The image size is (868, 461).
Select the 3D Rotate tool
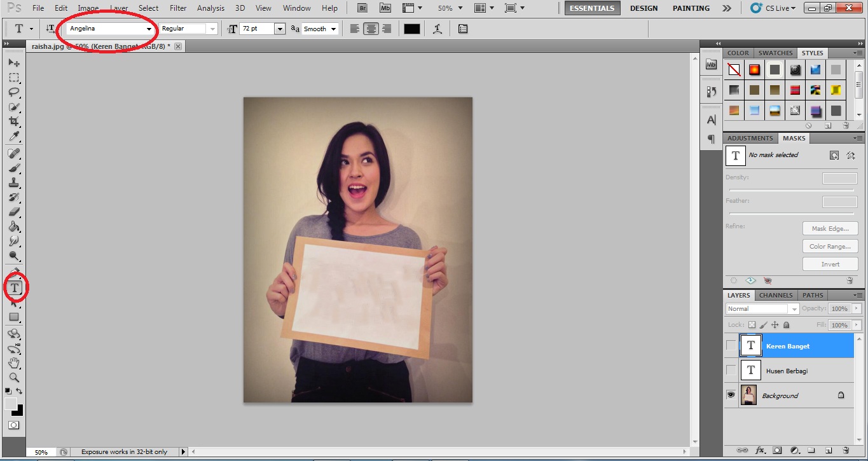(x=14, y=334)
